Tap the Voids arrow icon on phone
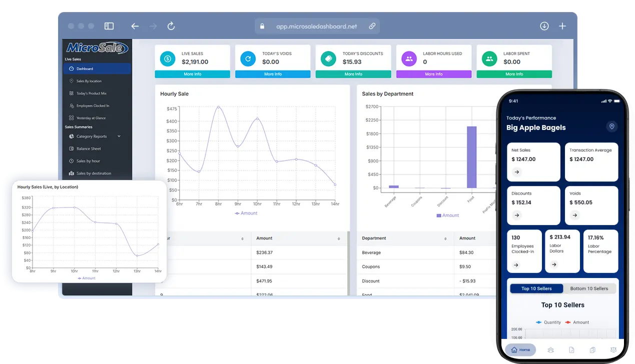 (x=575, y=215)
